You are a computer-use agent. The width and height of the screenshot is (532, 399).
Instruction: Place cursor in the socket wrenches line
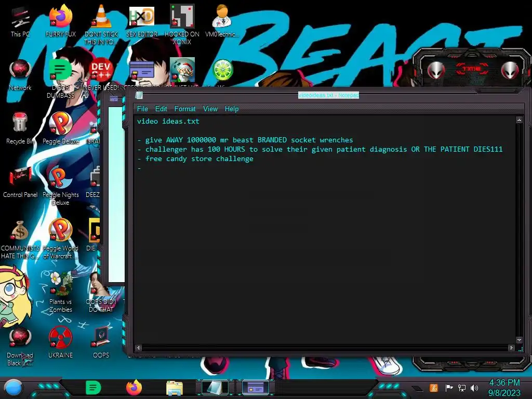[245, 140]
